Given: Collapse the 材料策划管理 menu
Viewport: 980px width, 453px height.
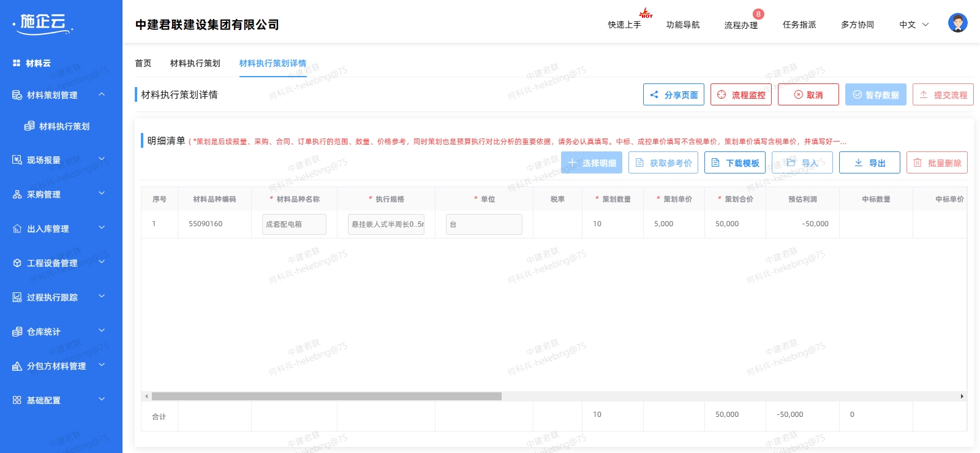Looking at the screenshot, I should tap(102, 95).
